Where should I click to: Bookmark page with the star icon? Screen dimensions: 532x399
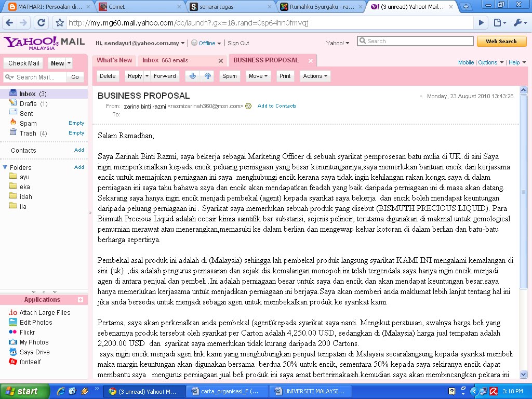pyautogui.click(x=60, y=23)
